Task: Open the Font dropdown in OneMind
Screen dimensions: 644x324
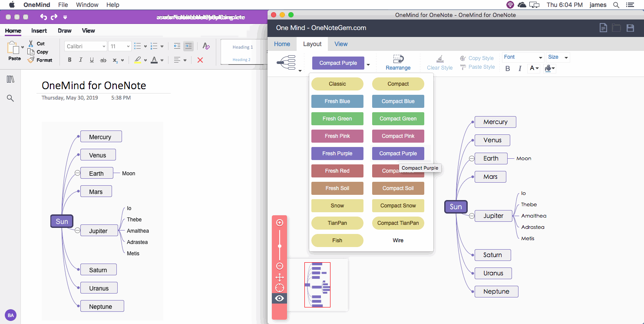Action: pyautogui.click(x=523, y=57)
